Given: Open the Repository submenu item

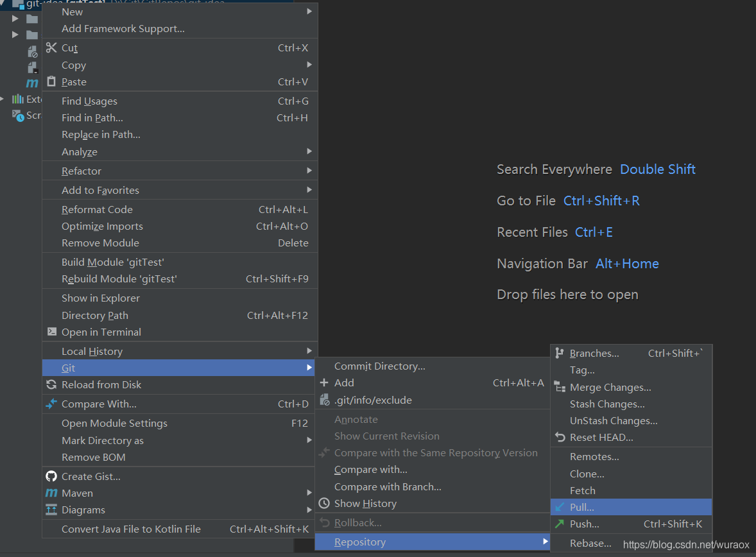Looking at the screenshot, I should (433, 542).
